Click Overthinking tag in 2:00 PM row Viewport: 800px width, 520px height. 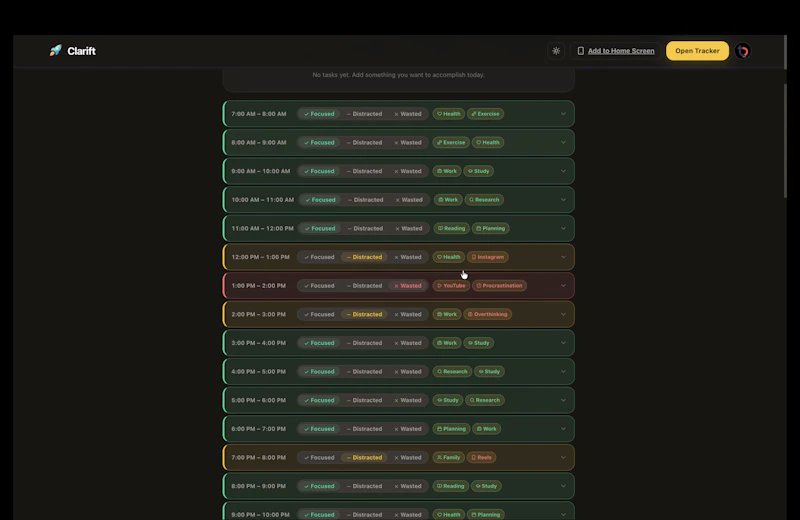pos(487,314)
